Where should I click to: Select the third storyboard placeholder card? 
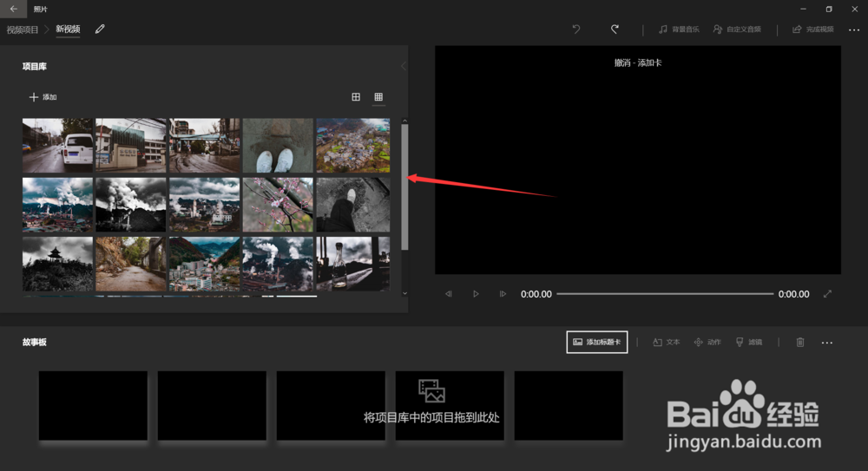pyautogui.click(x=331, y=406)
